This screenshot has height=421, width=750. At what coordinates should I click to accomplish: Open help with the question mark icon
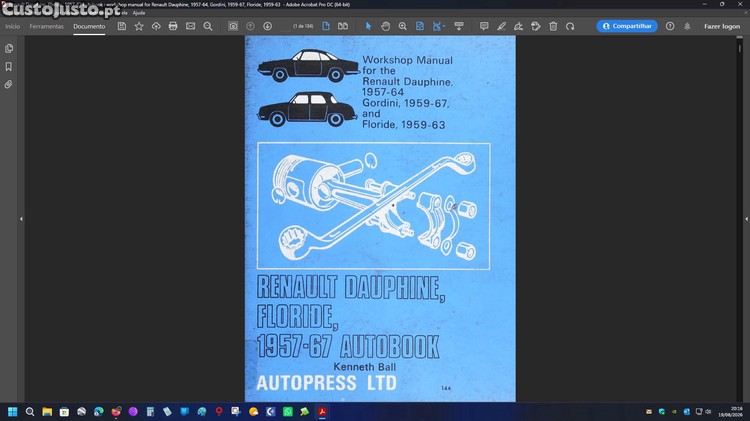670,26
